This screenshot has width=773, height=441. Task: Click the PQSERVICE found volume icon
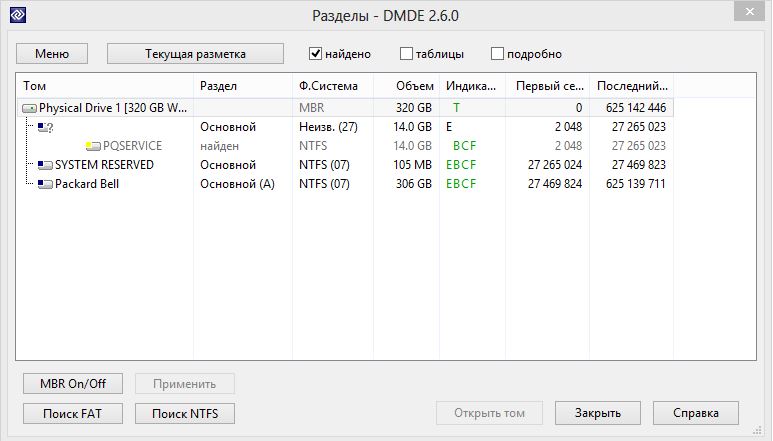94,146
